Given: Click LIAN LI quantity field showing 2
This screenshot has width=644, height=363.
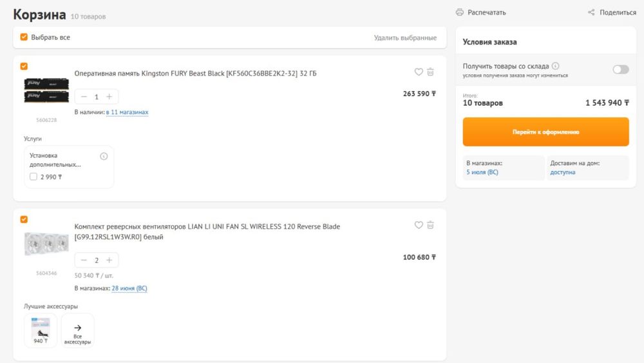Looking at the screenshot, I should [97, 260].
